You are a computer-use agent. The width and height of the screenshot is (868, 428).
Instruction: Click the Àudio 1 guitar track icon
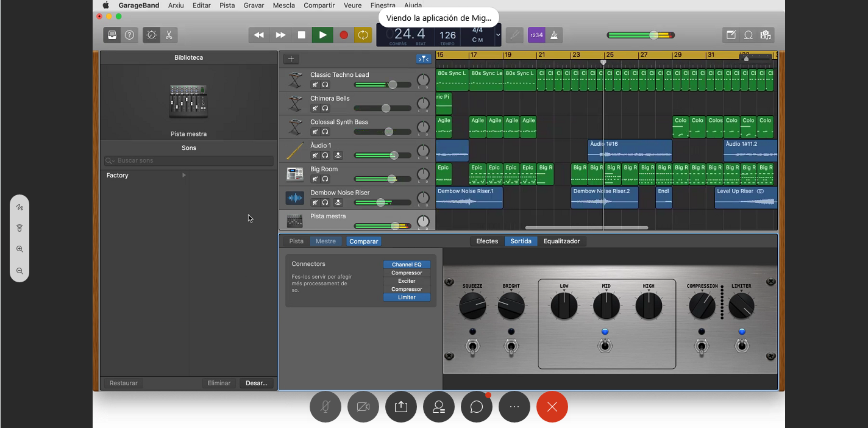(296, 151)
